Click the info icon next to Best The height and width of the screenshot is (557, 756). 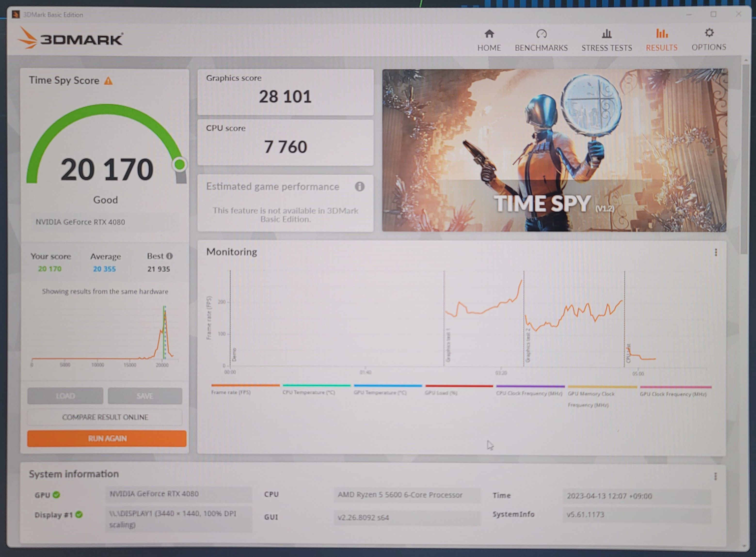point(169,256)
